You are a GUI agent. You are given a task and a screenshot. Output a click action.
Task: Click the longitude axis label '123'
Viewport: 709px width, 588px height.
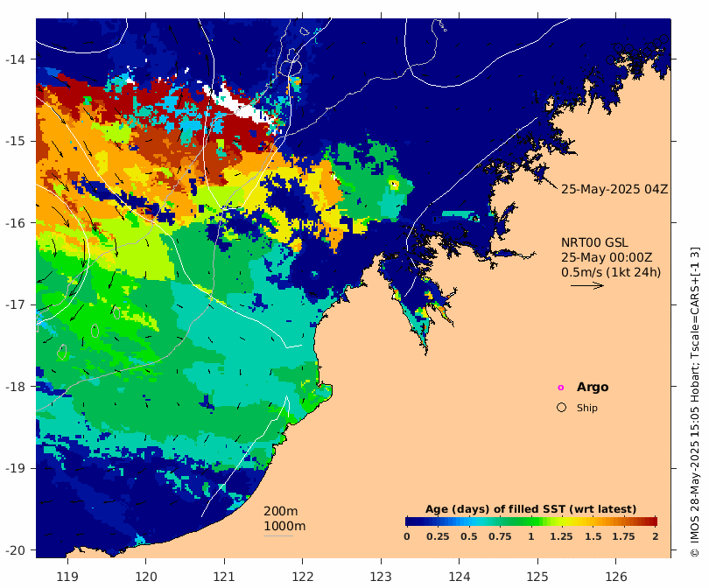[x=381, y=577]
